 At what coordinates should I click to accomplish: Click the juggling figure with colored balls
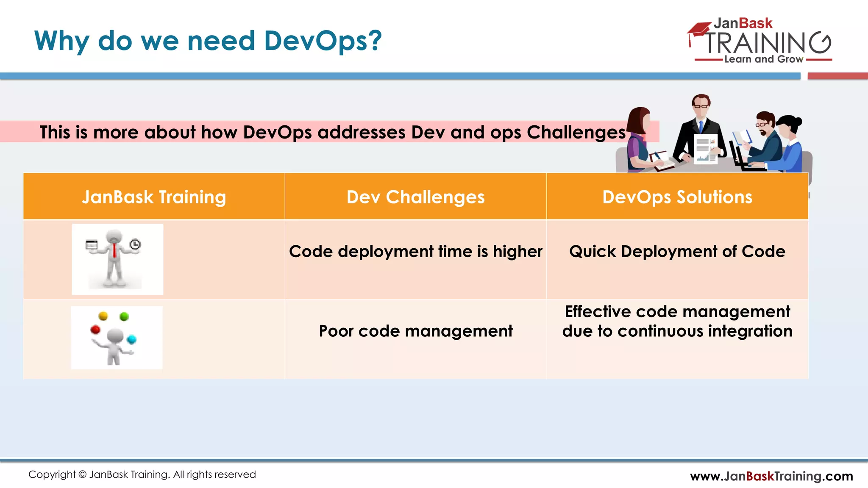pyautogui.click(x=117, y=338)
